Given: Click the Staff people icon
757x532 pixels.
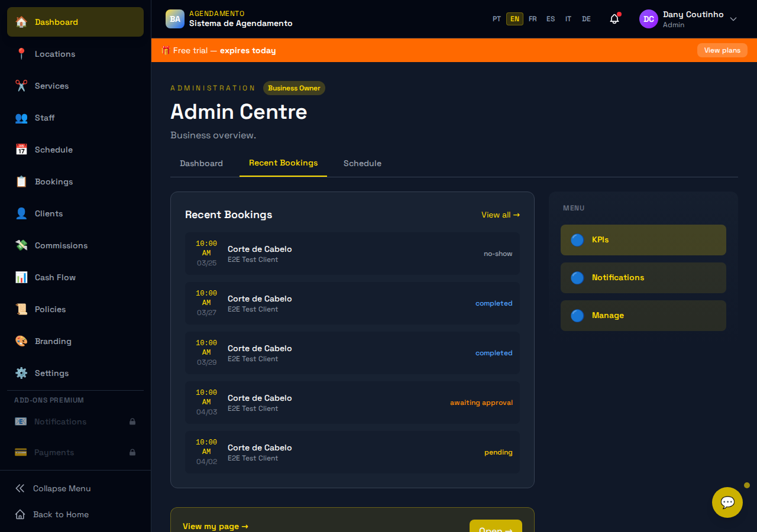Looking at the screenshot, I should [x=21, y=118].
